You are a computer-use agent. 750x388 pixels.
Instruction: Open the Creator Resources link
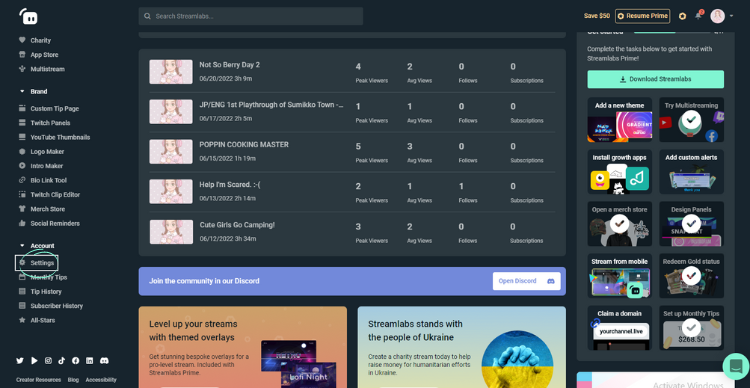coord(38,380)
